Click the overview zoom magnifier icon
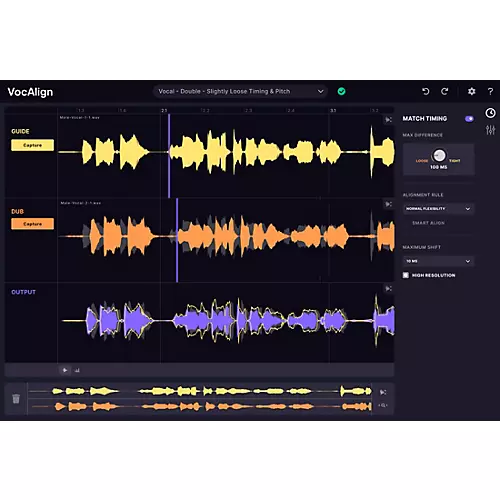 pyautogui.click(x=383, y=405)
